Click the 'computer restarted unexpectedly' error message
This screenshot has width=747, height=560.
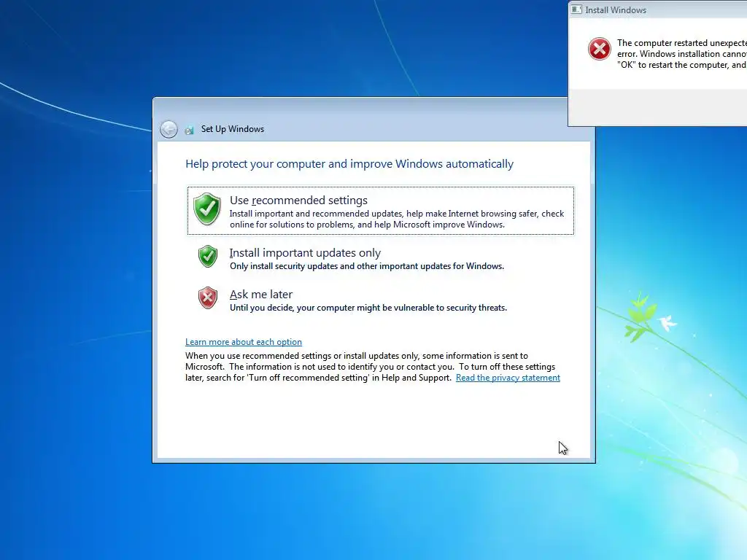coord(682,54)
